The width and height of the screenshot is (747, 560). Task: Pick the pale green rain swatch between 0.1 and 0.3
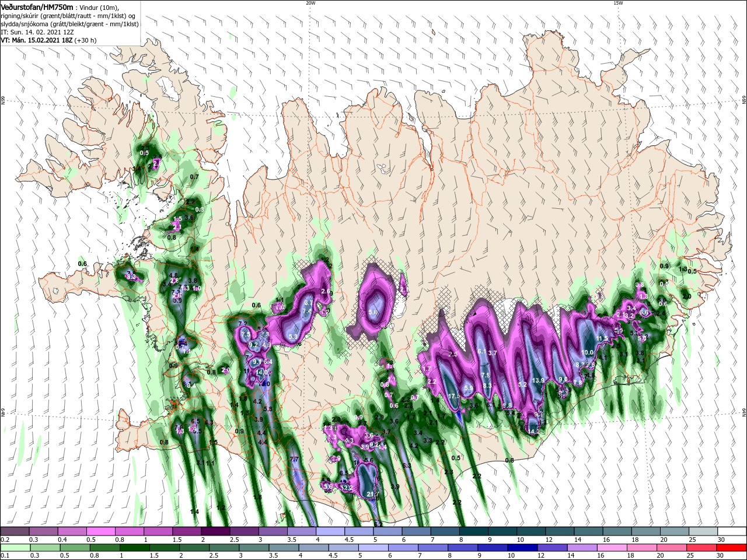click(x=15, y=548)
